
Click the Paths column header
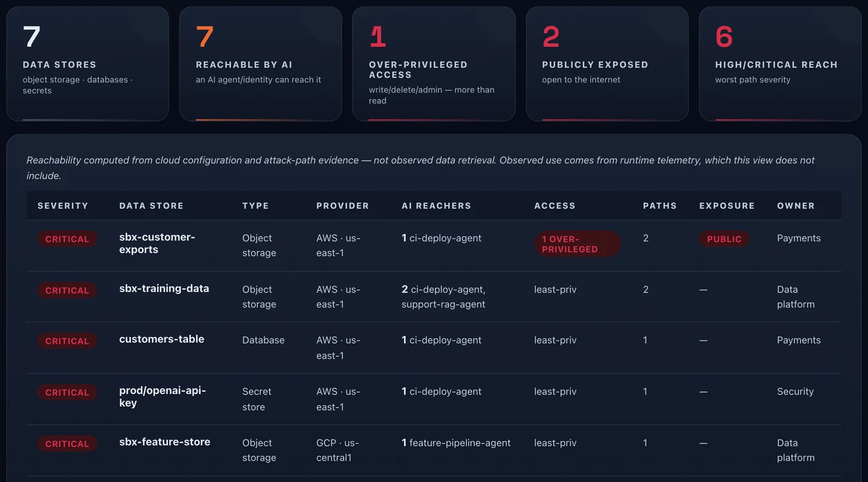click(x=660, y=206)
